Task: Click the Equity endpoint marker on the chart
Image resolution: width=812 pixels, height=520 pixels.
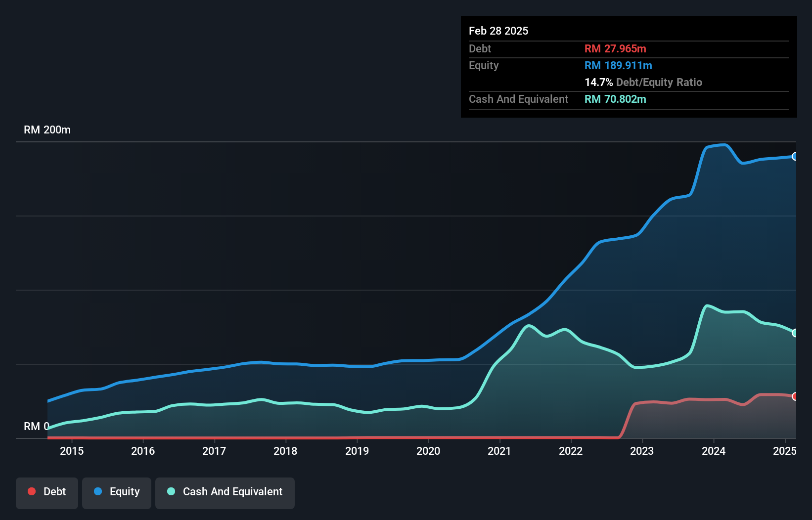Action: click(x=795, y=157)
